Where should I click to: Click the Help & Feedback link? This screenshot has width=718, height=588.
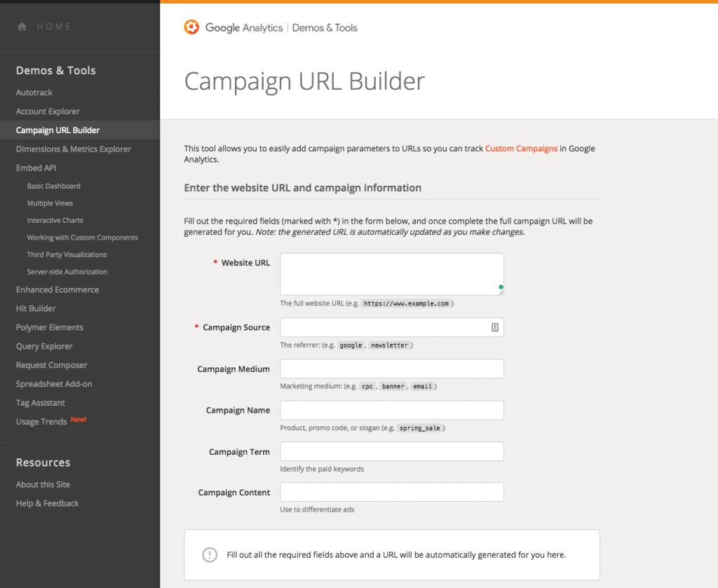click(x=48, y=503)
